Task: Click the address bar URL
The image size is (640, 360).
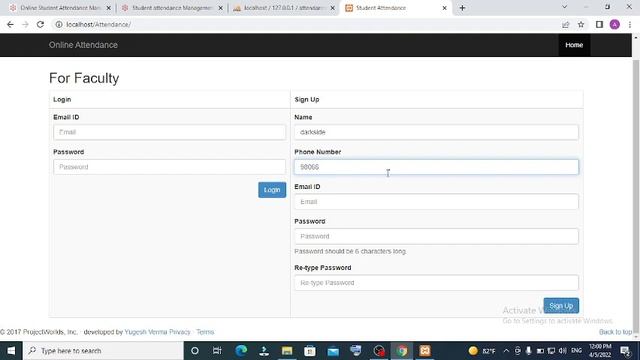Action: [x=99, y=24]
